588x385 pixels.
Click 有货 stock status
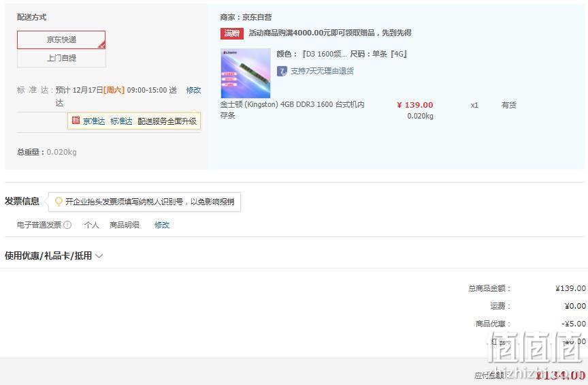point(509,105)
